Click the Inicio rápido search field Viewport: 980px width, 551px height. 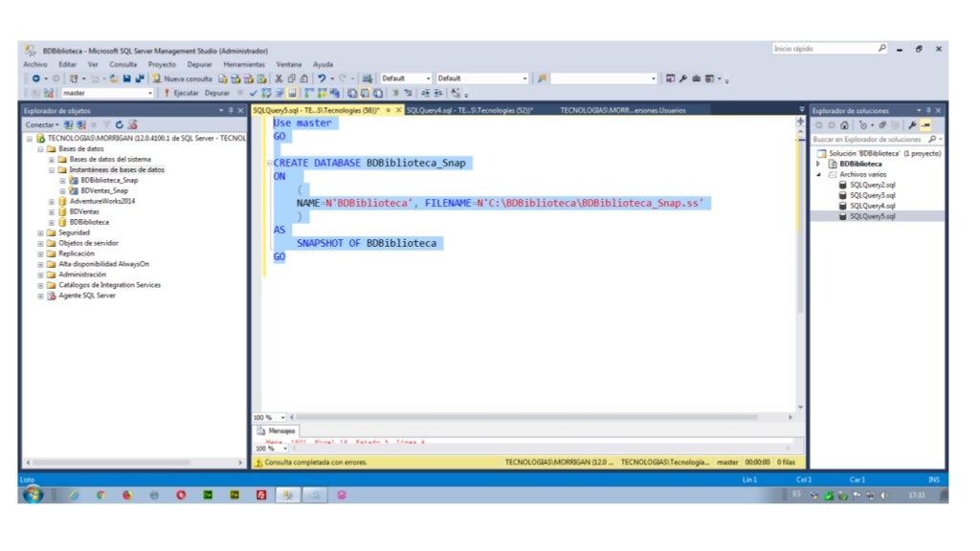[830, 49]
